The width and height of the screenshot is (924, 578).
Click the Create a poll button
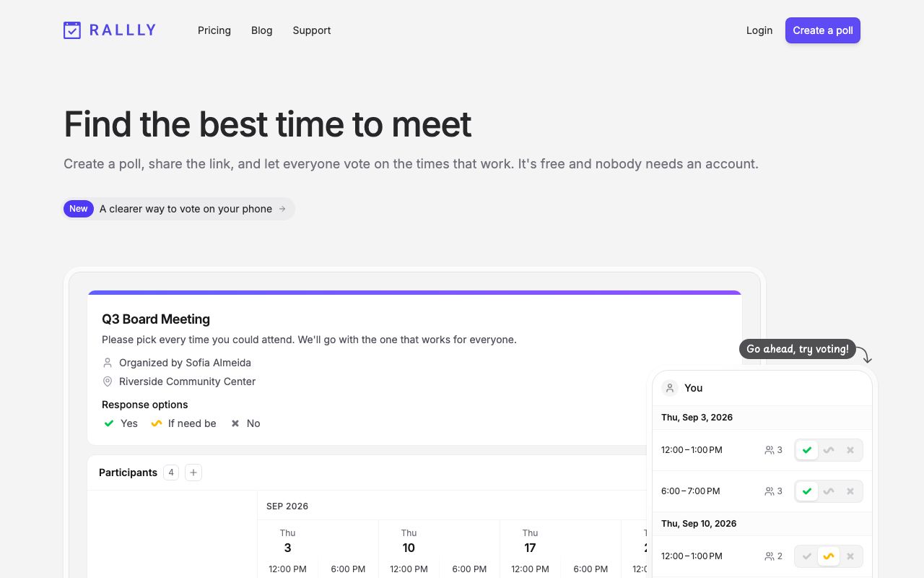click(823, 30)
